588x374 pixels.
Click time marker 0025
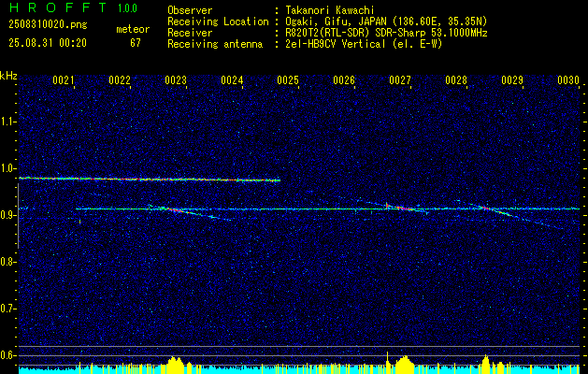tap(288, 79)
